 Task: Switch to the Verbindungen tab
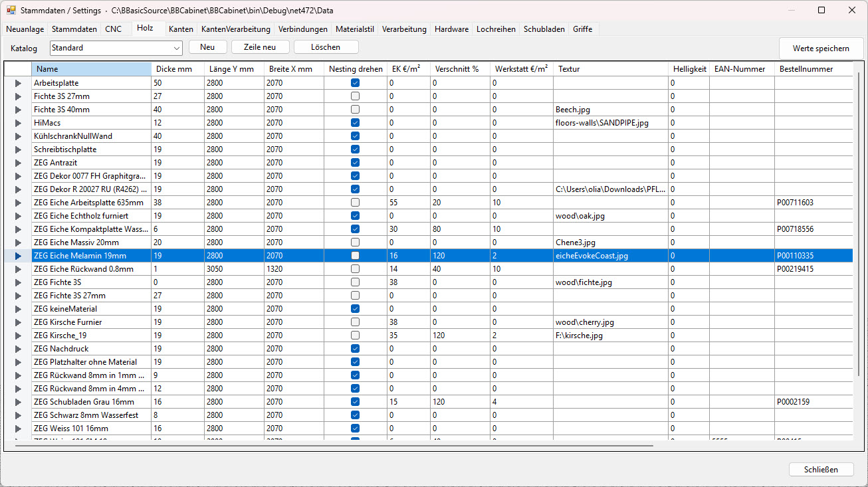click(x=303, y=29)
